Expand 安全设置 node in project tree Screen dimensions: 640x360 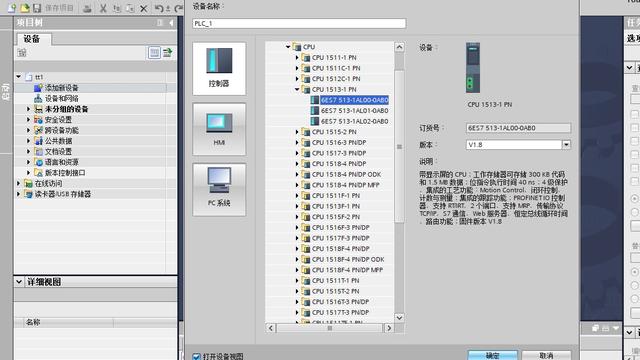pyautogui.click(x=28, y=120)
